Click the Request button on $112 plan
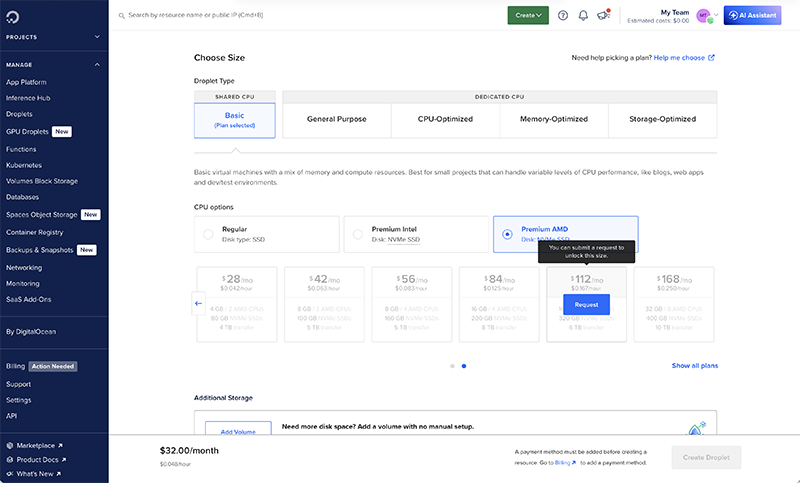The height and width of the screenshot is (483, 800). pos(586,304)
